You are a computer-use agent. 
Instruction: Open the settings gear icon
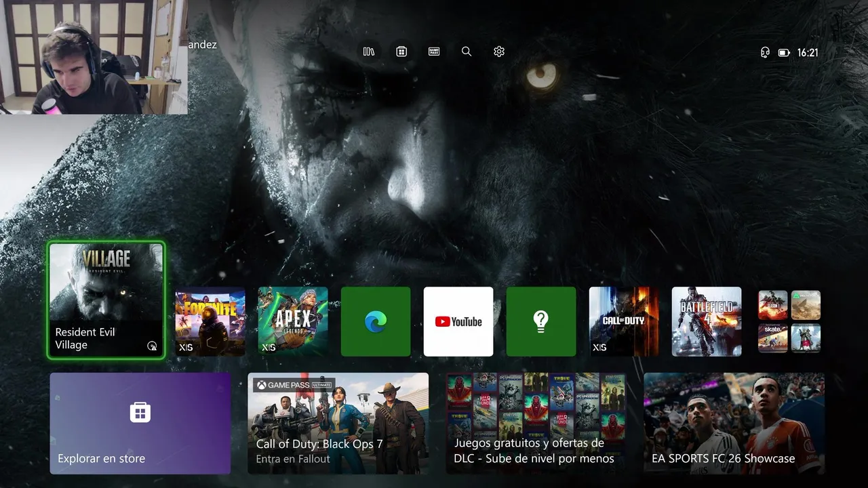click(499, 52)
